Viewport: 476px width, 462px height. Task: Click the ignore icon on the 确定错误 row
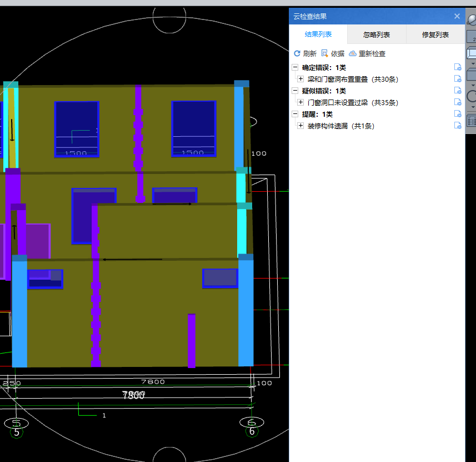click(458, 67)
